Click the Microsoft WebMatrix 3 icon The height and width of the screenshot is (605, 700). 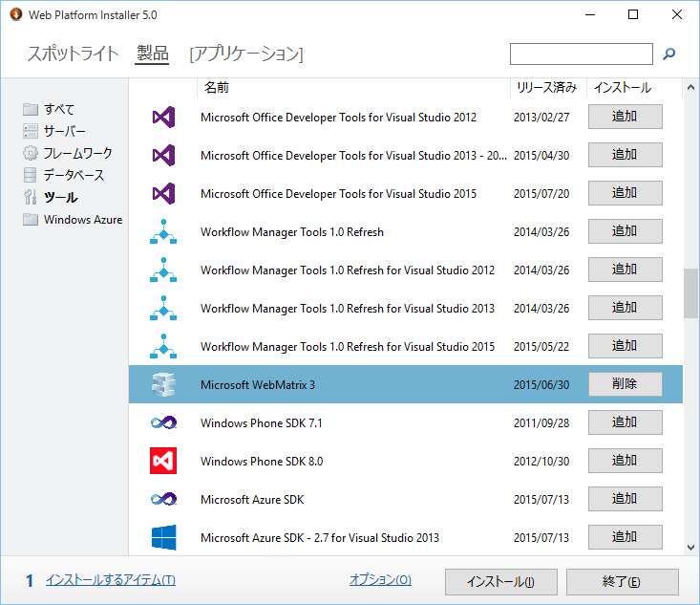coord(163,385)
